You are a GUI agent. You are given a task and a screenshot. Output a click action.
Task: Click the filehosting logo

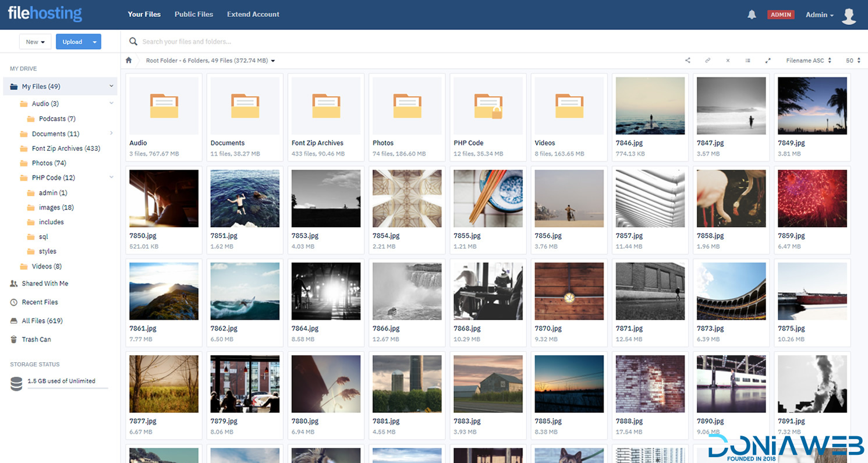point(45,14)
